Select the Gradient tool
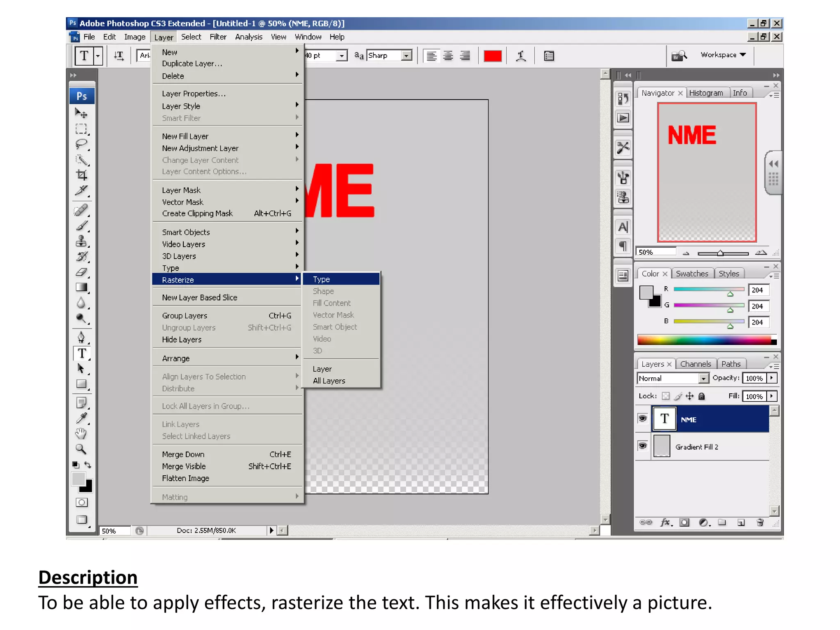 point(82,287)
